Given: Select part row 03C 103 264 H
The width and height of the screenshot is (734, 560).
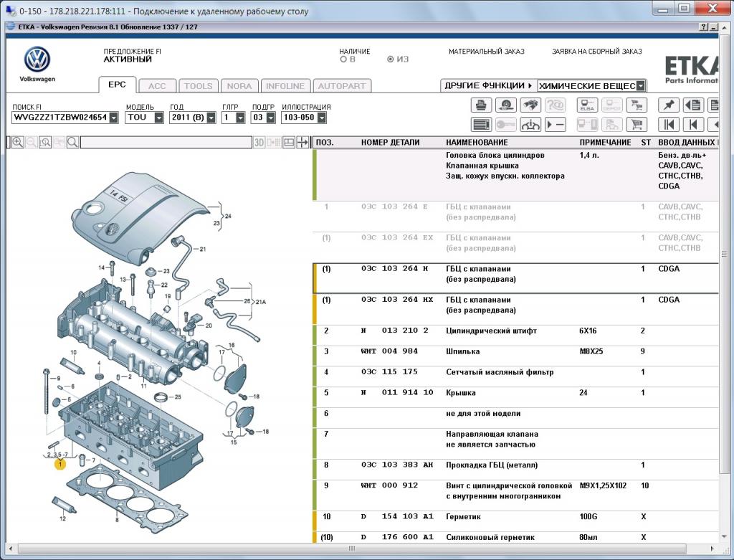Looking at the screenshot, I should 515,279.
